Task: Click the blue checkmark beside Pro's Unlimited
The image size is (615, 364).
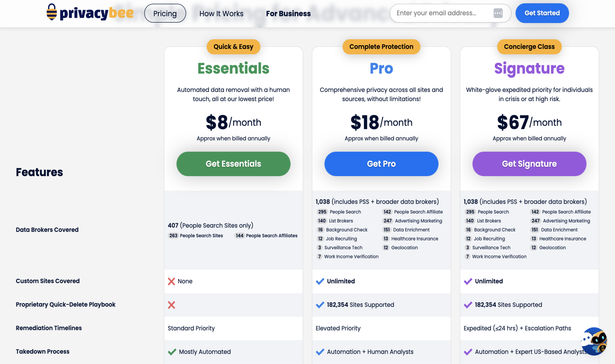Action: tap(320, 281)
